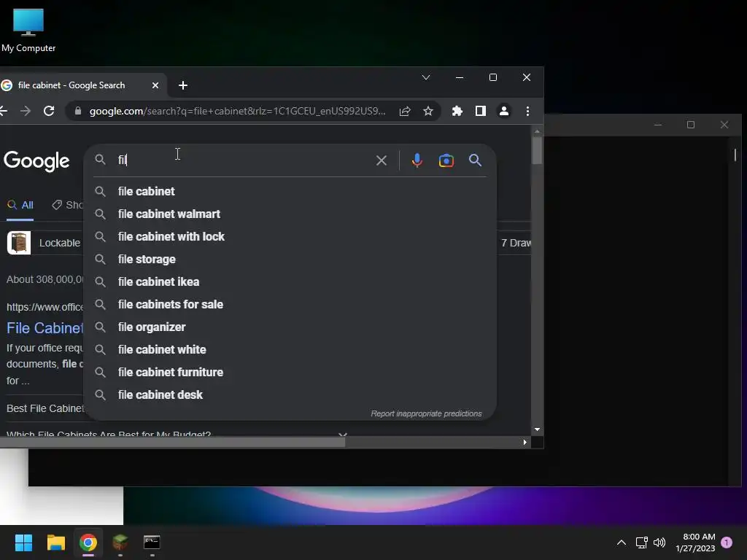Select suggestion 'file cabinet'

(290, 192)
